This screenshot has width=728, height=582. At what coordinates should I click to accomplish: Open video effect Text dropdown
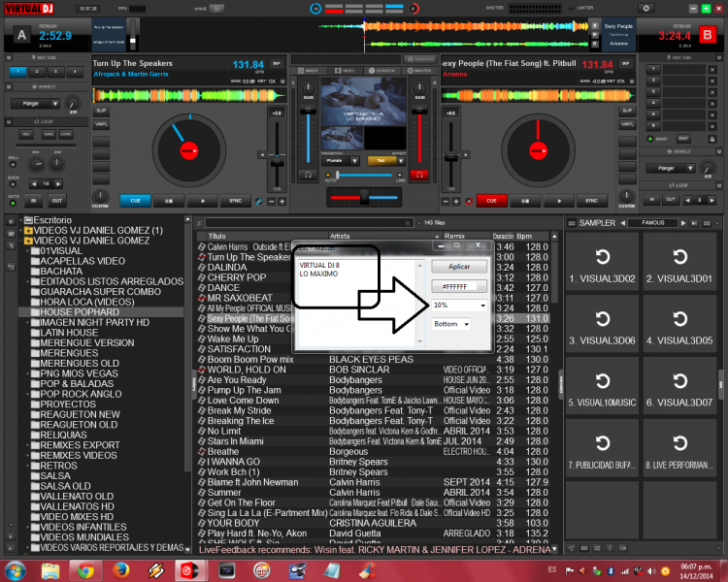coord(401,161)
